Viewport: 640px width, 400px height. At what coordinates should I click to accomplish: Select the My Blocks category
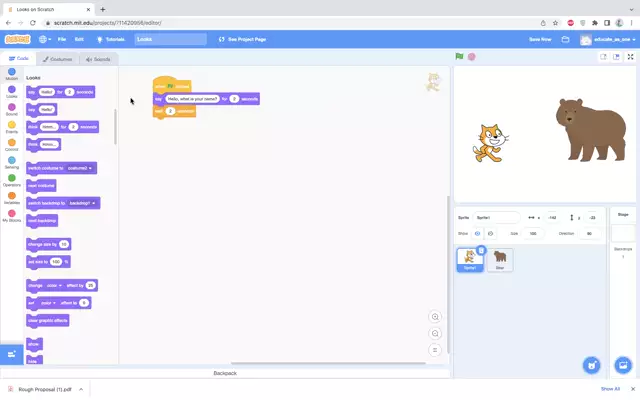click(x=12, y=216)
